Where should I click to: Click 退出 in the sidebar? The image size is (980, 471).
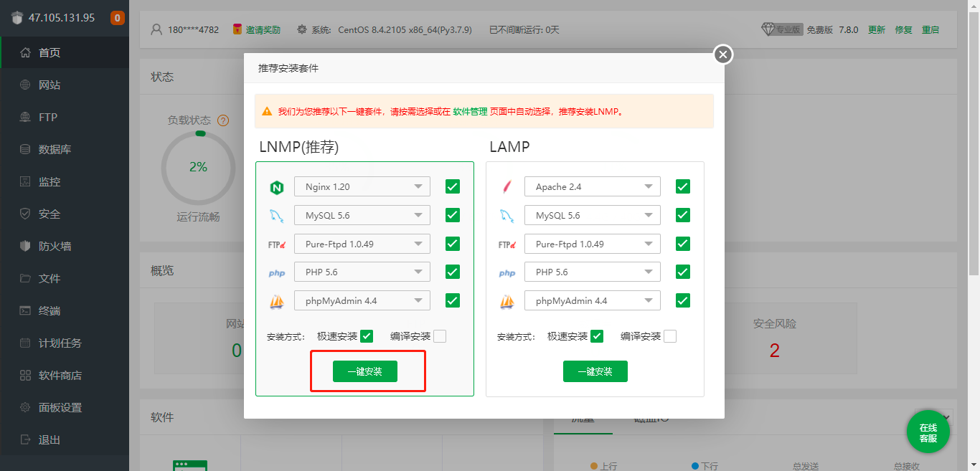point(65,439)
